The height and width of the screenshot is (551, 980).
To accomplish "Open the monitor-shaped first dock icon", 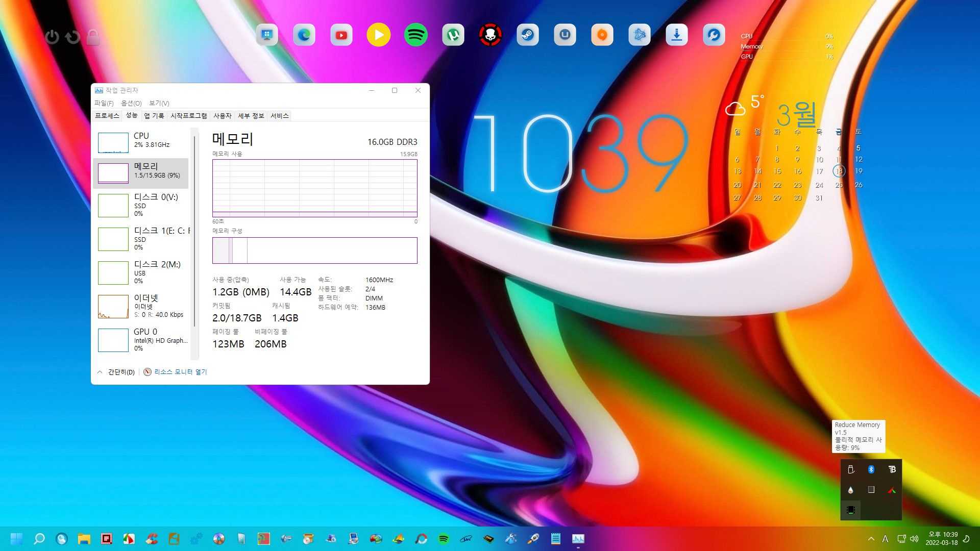I will pyautogui.click(x=267, y=35).
